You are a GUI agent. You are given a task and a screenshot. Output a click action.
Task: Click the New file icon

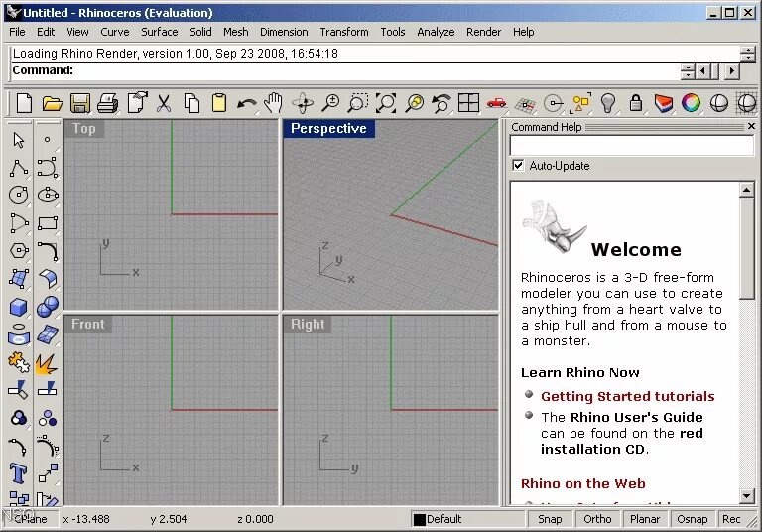click(24, 103)
